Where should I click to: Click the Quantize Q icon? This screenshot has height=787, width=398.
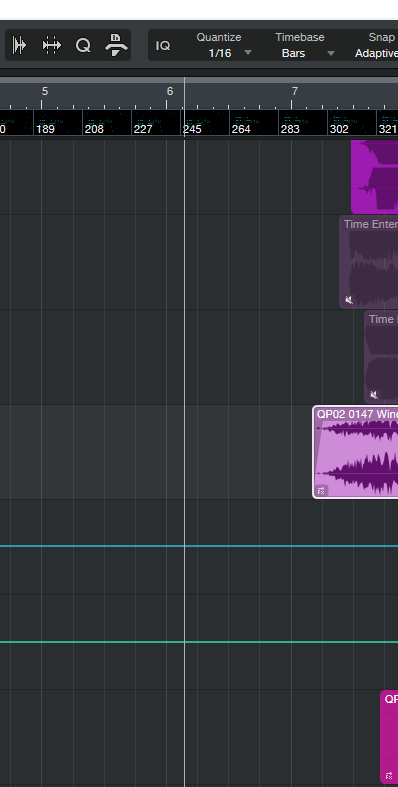(x=83, y=46)
